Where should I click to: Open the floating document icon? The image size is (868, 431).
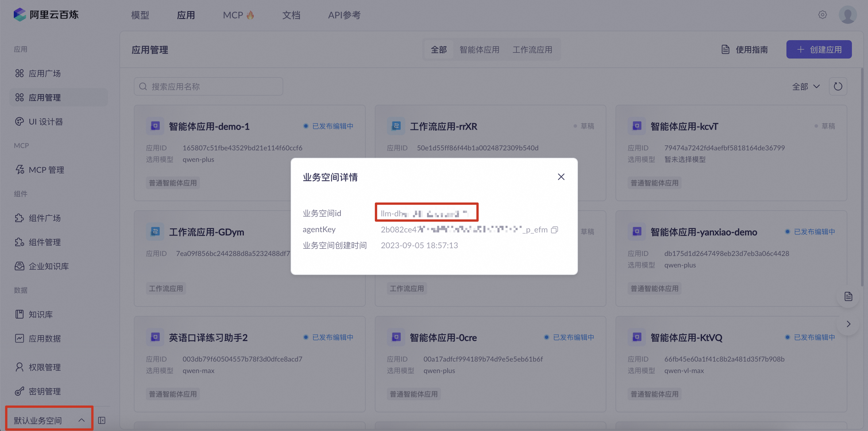tap(848, 296)
